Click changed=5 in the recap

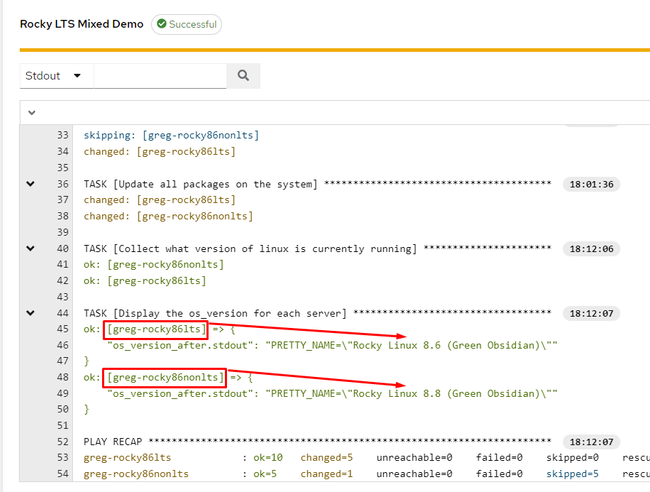click(x=327, y=458)
